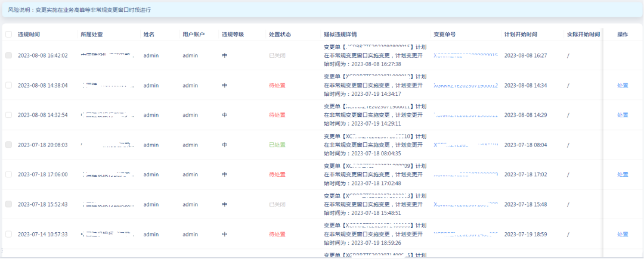Check the row dated 2023-07-14 10:57:33
The image size is (644, 259).
8,234
